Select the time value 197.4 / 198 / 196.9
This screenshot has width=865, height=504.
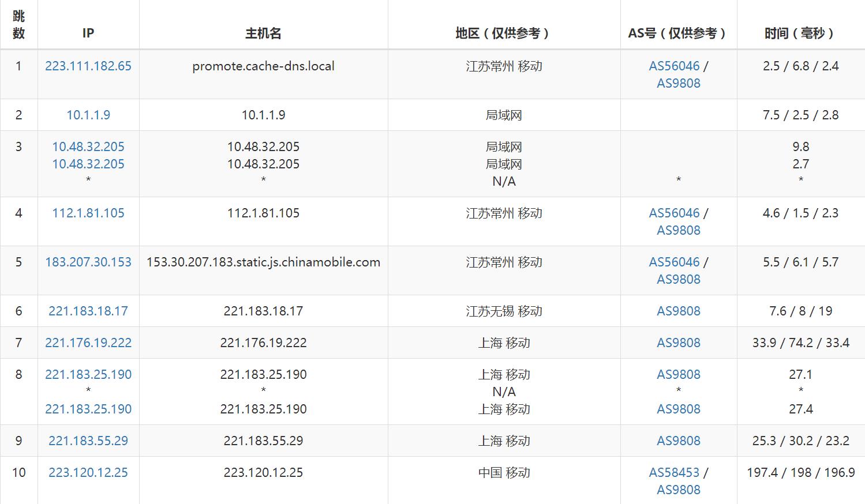[801, 472]
